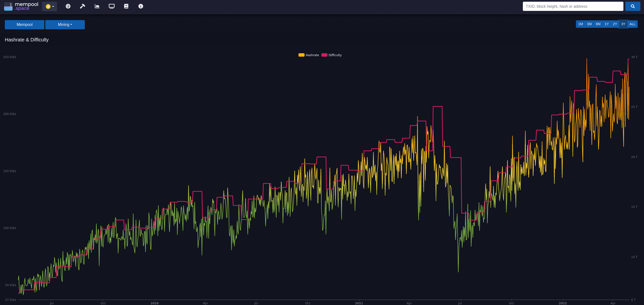Open the about info icon
The image size is (644, 305).
pyautogui.click(x=141, y=6)
